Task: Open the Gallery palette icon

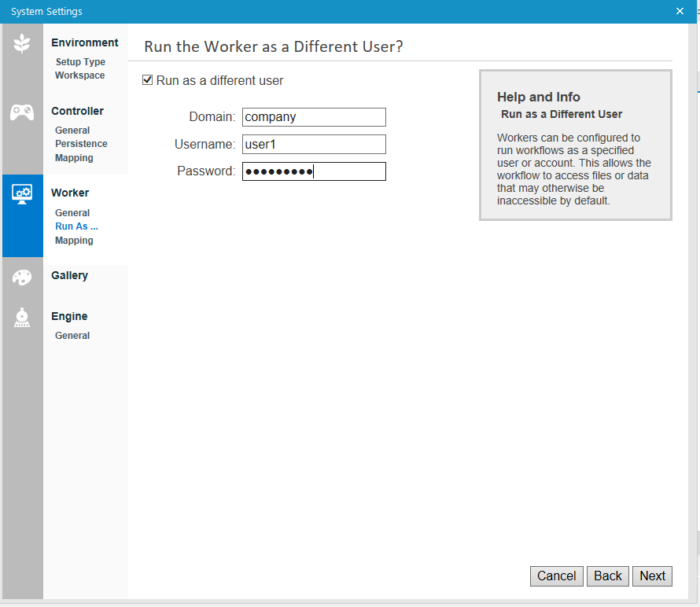Action: click(x=22, y=278)
